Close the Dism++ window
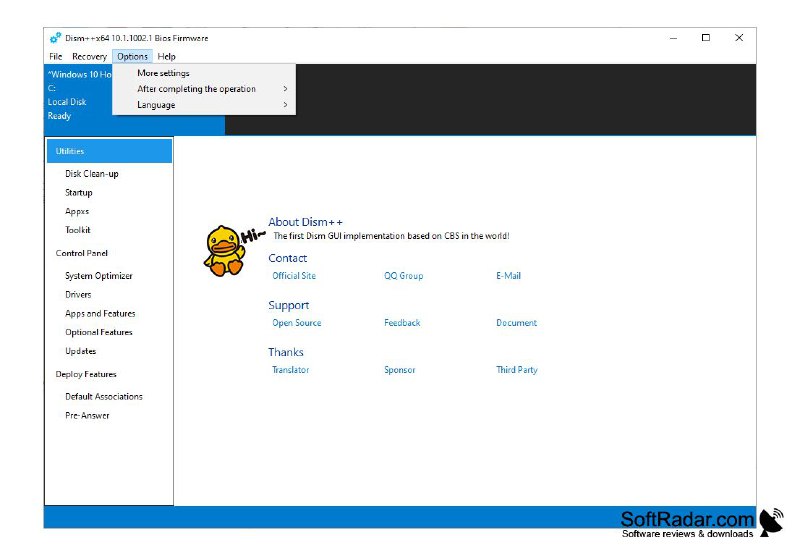Screen dimensions: 800x556 pyautogui.click(x=739, y=38)
